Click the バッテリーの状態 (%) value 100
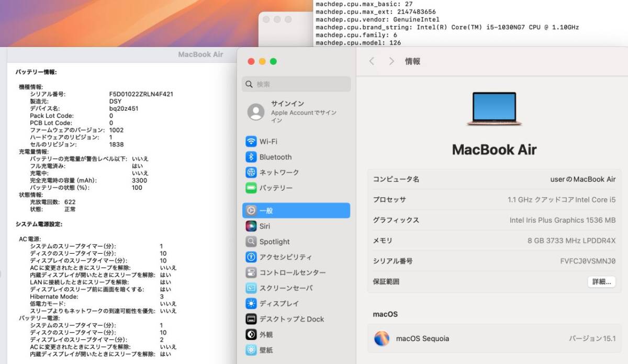The height and width of the screenshot is (364, 628). [x=137, y=188]
